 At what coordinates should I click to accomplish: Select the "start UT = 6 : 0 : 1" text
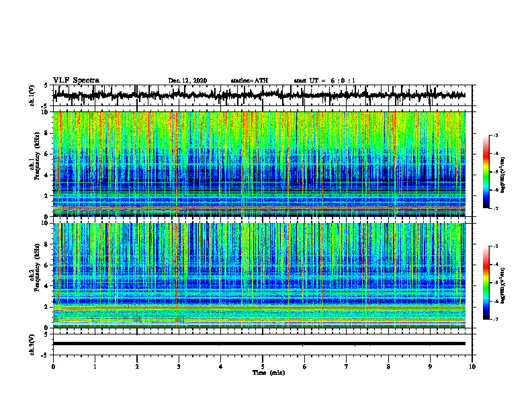tap(324, 81)
